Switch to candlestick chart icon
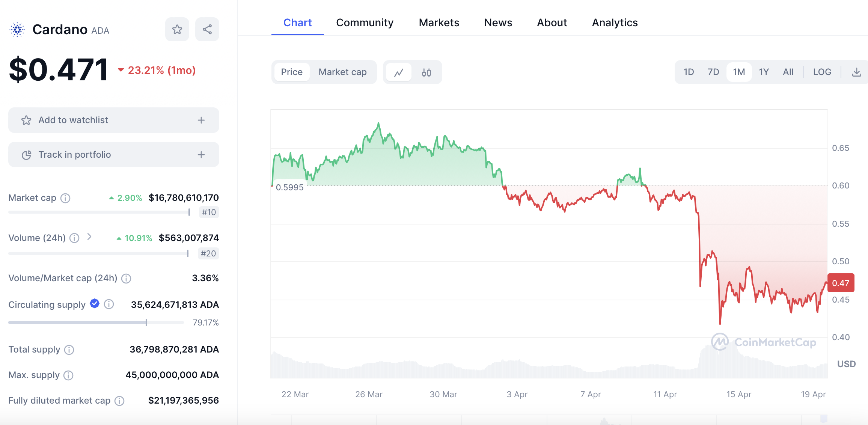868x425 pixels. (426, 72)
